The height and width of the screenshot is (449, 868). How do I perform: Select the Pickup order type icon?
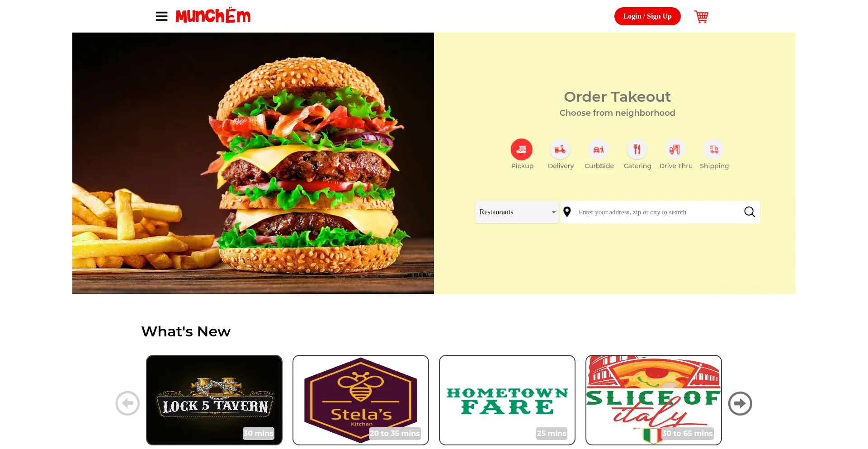tap(522, 149)
